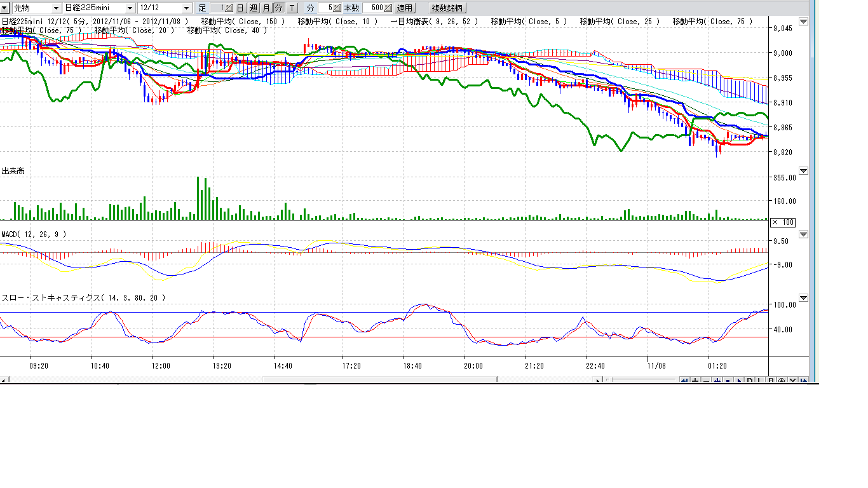Open the price chart panel menu arrow
Image resolution: width=868 pixels, height=488 pixels.
click(x=803, y=22)
